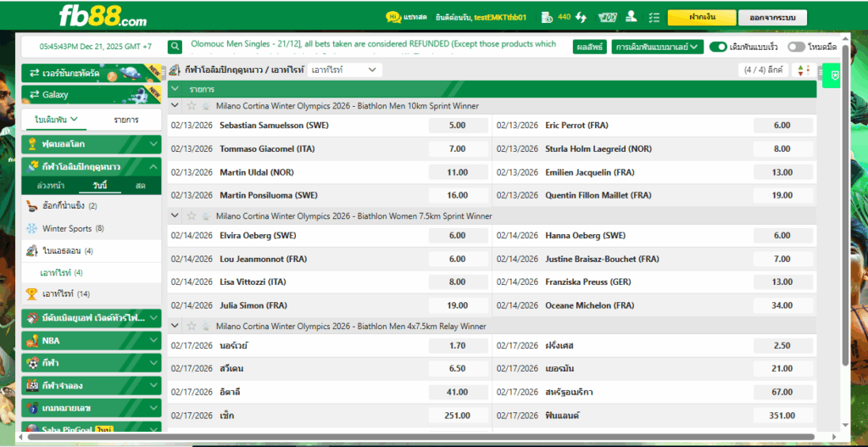Open the เอาท์ไรท์ (14) sidebar item
The image size is (868, 447).
coord(92,293)
